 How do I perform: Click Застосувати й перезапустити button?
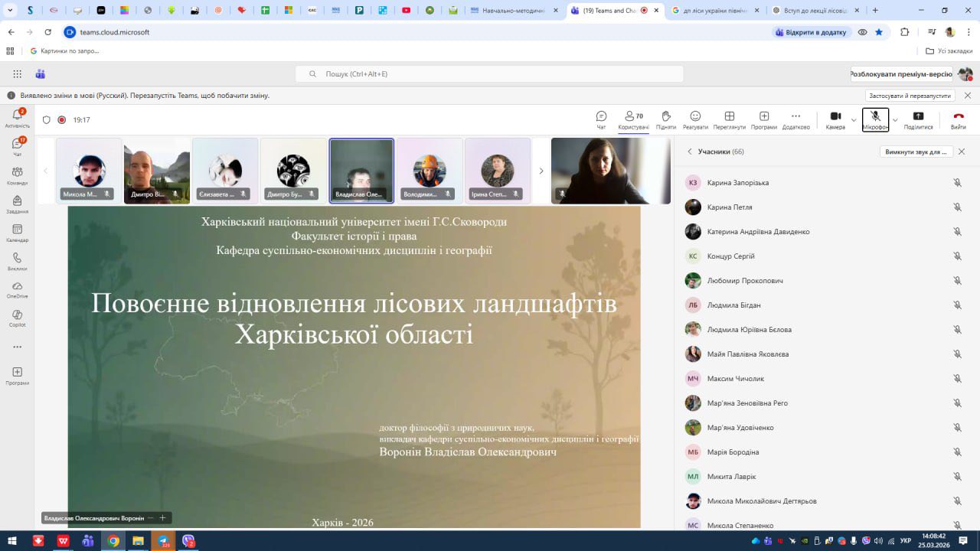(x=910, y=96)
